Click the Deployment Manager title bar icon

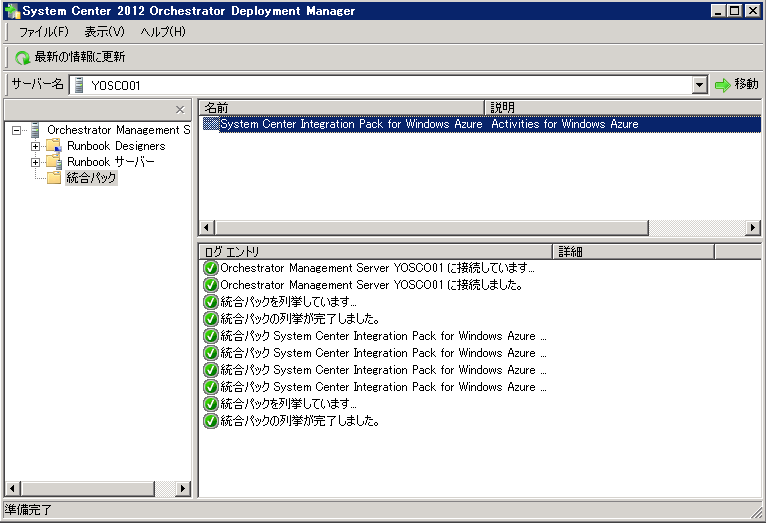(12, 10)
